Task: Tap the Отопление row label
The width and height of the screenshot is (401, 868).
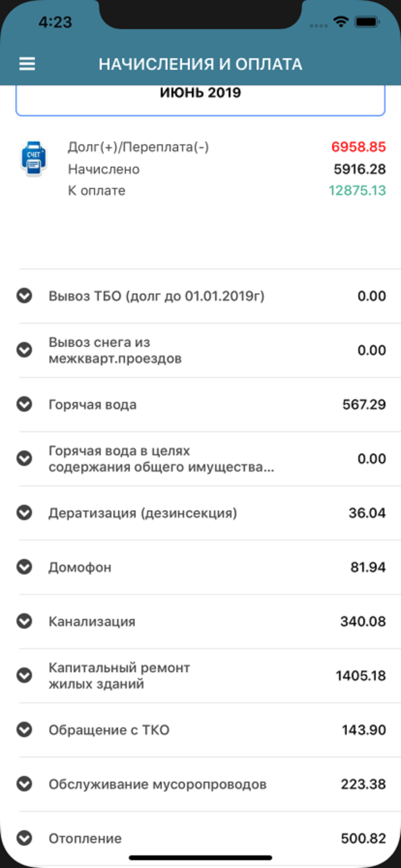Action: [85, 838]
